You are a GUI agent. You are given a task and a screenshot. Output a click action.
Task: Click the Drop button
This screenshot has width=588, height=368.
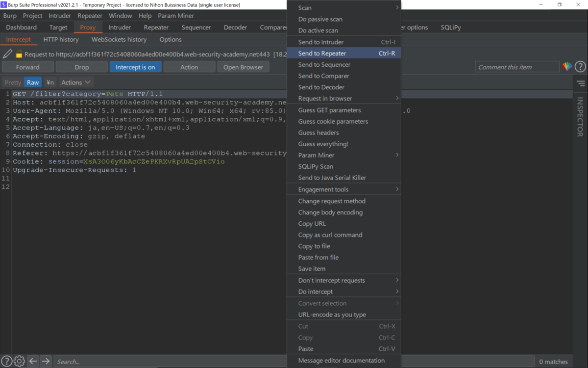click(x=82, y=67)
